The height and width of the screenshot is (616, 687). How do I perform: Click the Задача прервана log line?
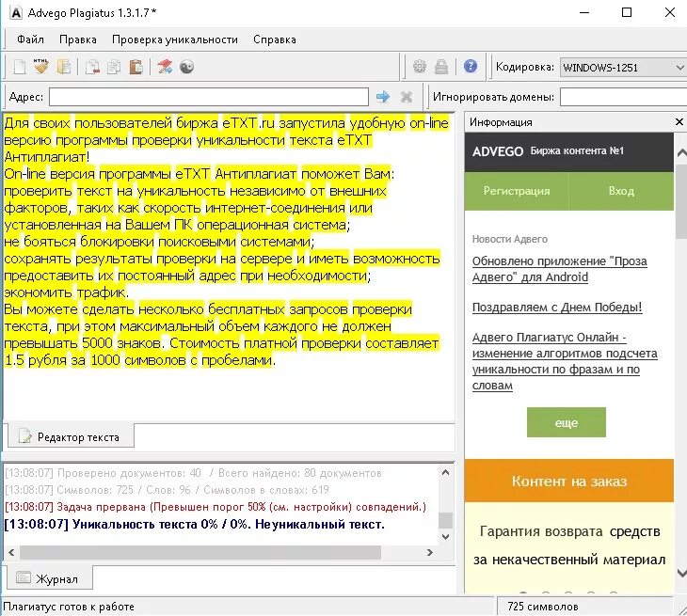pyautogui.click(x=216, y=507)
